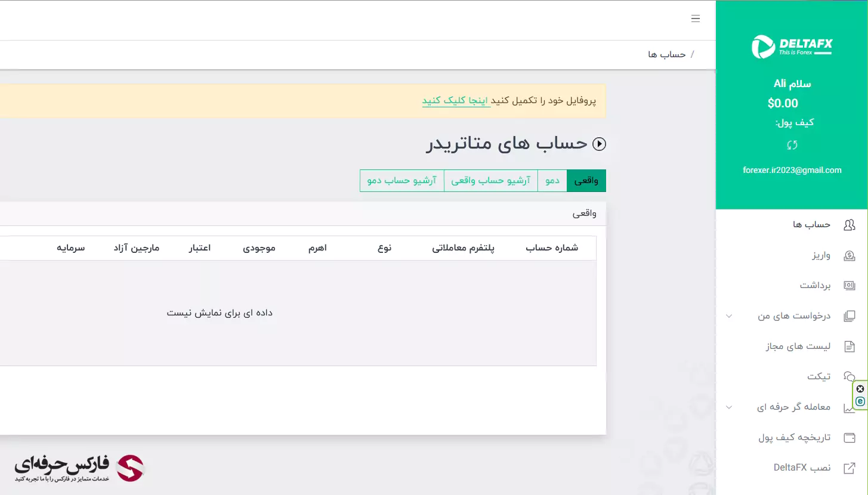868x495 pixels.
Task: Expand the درخواست های من submenu chevron
Action: [x=729, y=316]
